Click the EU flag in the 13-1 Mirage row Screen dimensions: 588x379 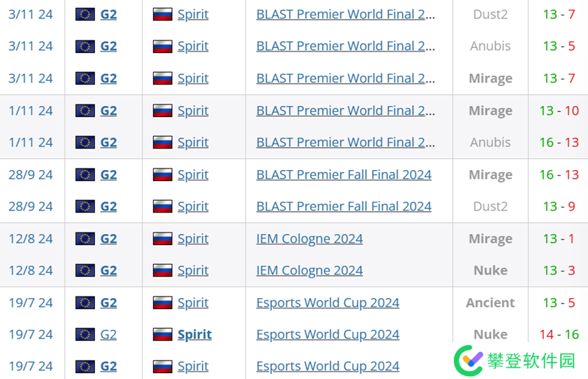(x=85, y=239)
